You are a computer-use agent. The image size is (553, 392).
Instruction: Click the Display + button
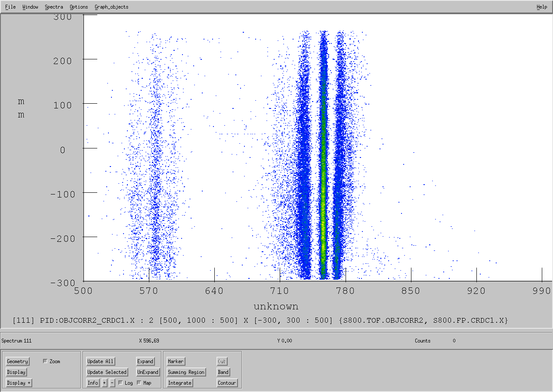pos(19,383)
